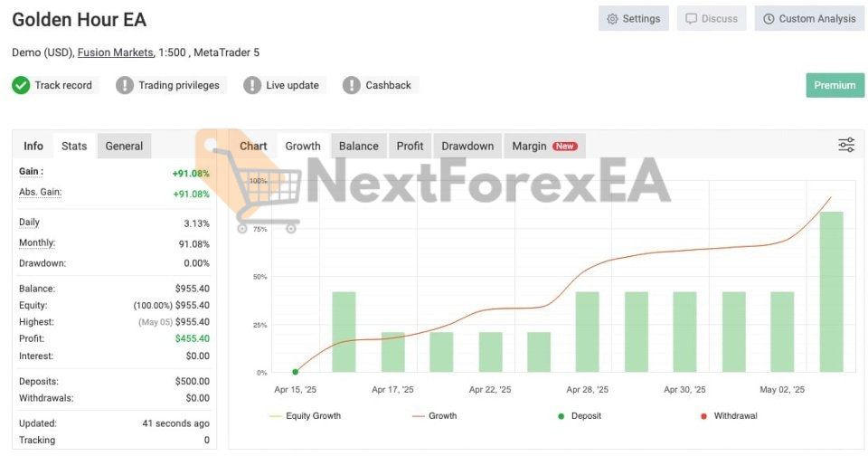Switch to the Info tab
Screen dimensions: 868x456
(x=33, y=146)
